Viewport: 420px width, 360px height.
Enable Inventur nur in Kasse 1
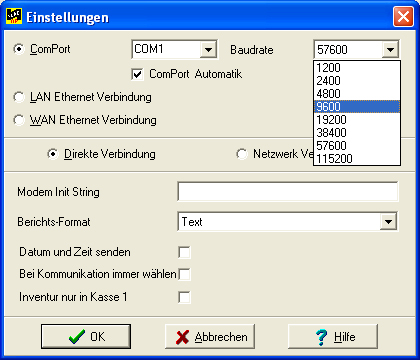(x=184, y=297)
